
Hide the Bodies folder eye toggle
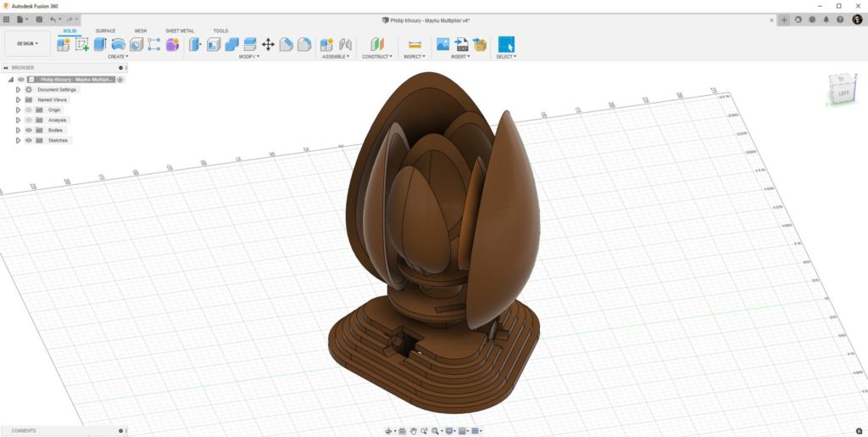pos(29,130)
